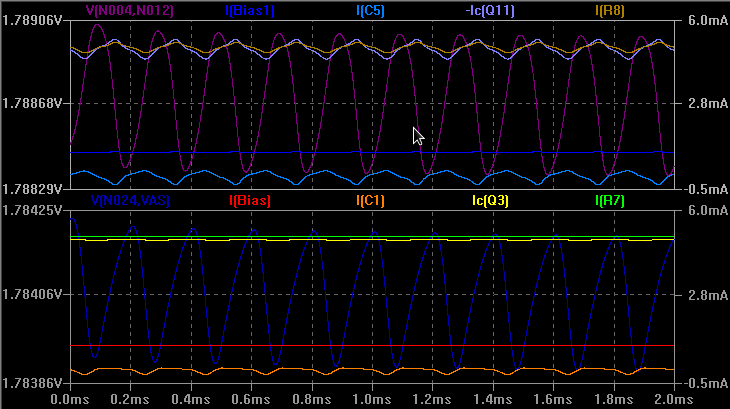Select the I(C1) trace label

click(371, 201)
